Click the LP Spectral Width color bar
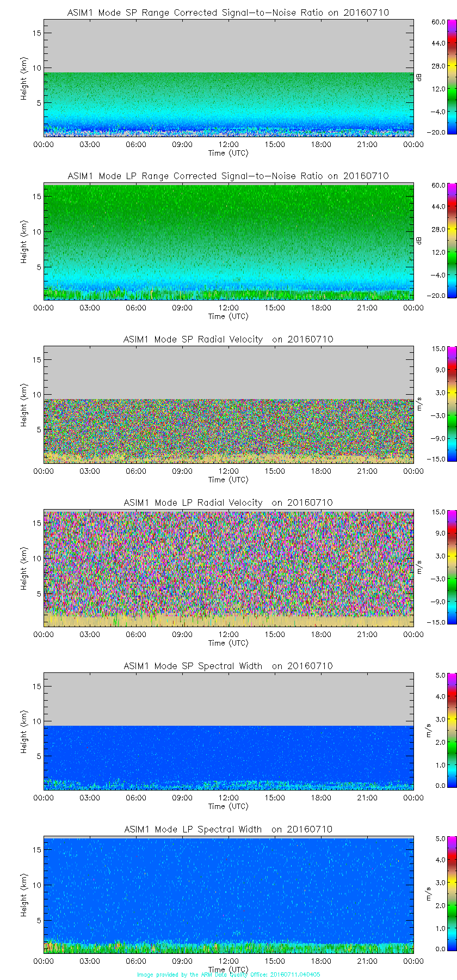Viewport: 457px width, 980px height. pos(452,894)
